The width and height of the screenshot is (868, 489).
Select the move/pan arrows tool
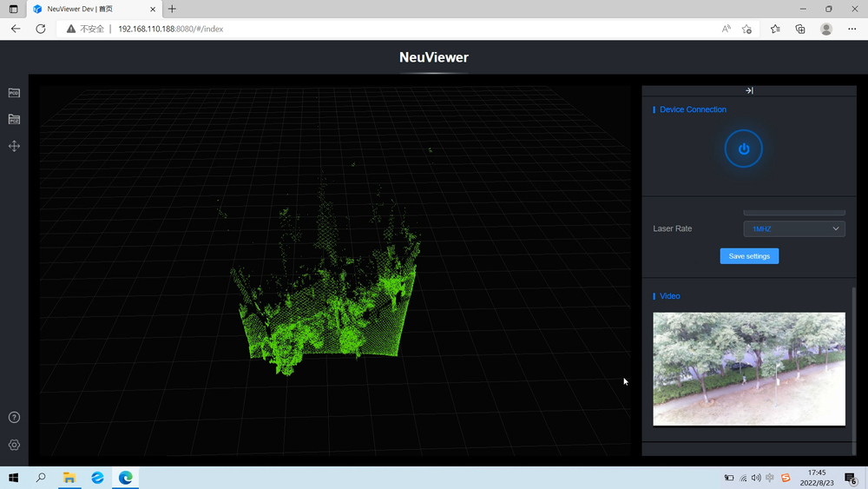pyautogui.click(x=15, y=146)
